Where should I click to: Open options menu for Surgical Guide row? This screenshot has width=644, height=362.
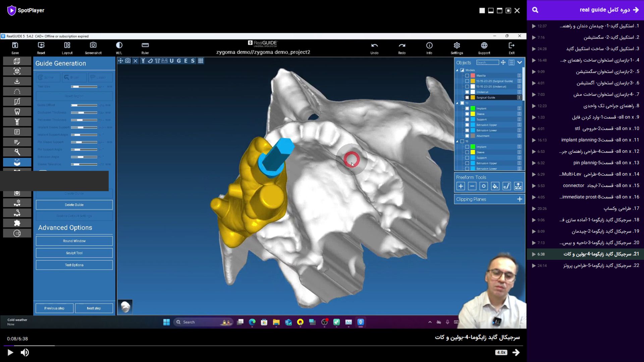coord(519,98)
